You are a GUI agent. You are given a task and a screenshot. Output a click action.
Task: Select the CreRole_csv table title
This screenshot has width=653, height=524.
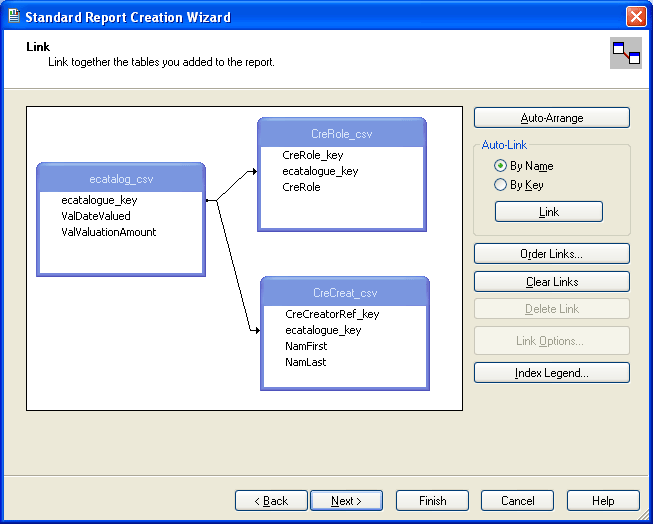pyautogui.click(x=342, y=134)
